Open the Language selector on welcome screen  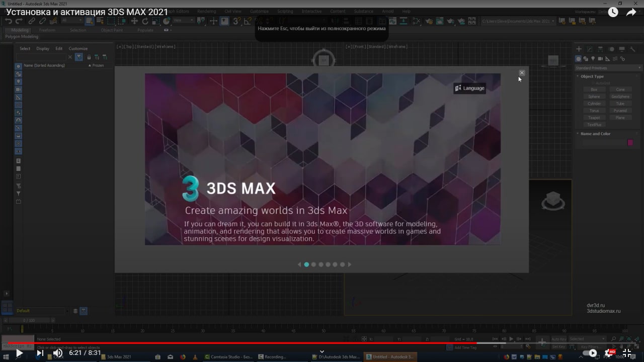coord(469,88)
